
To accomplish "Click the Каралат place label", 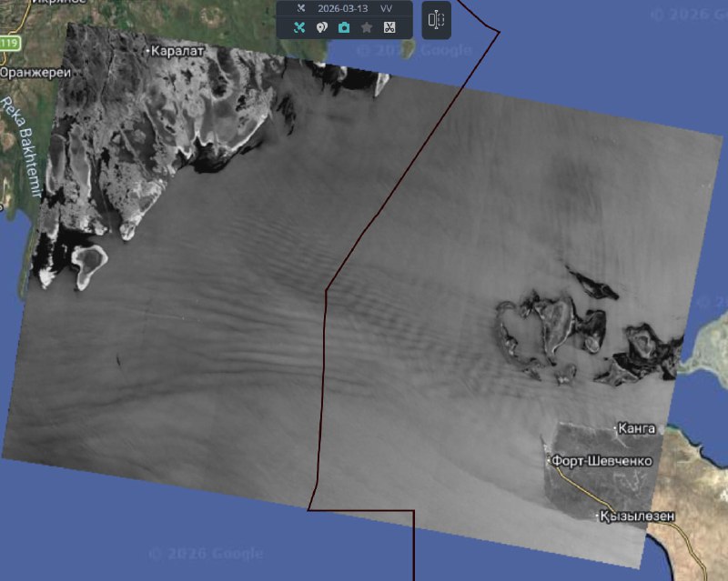I will coord(179,51).
